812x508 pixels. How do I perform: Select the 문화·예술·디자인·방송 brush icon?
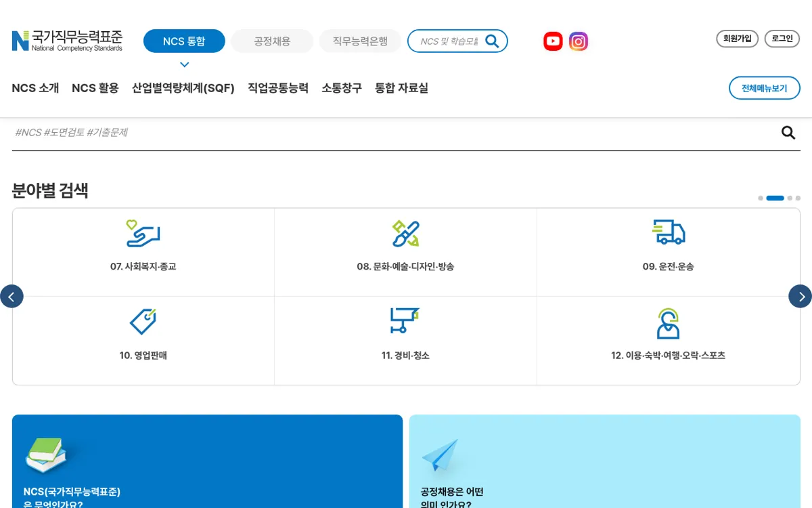[405, 234]
